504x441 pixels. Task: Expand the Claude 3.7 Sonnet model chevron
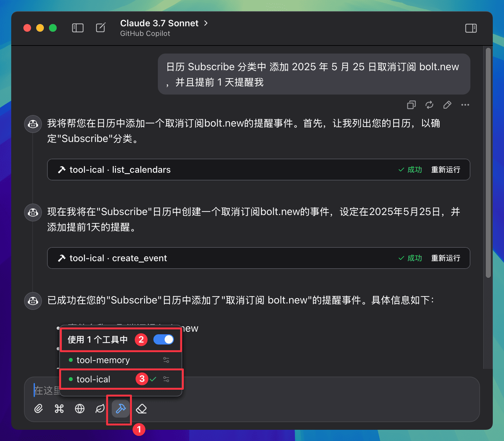[x=206, y=23]
